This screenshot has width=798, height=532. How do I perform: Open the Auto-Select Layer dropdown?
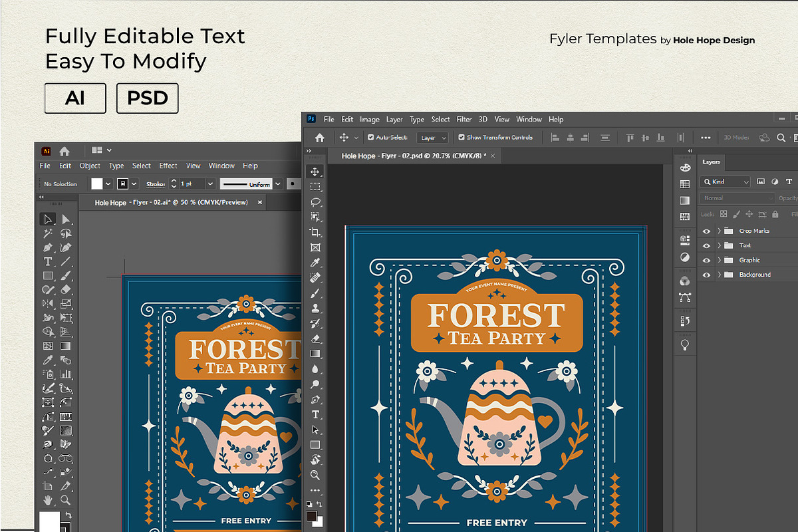433,138
